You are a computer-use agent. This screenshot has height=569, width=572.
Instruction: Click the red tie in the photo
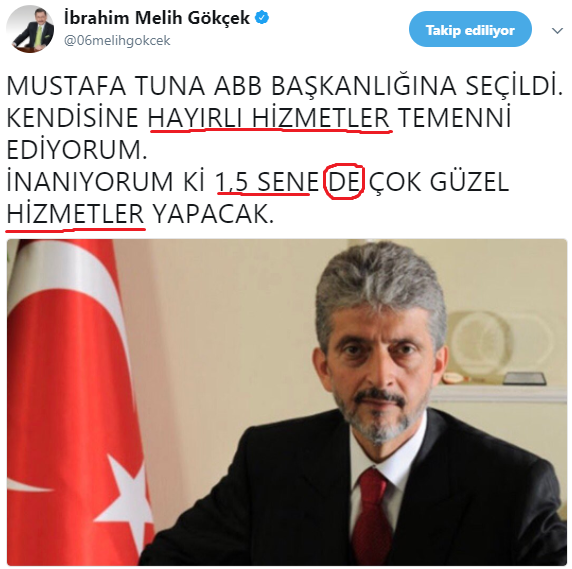point(372,518)
